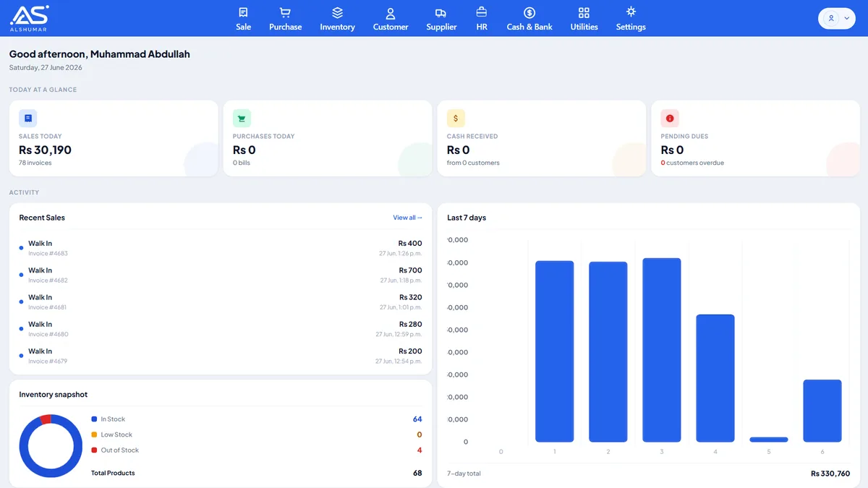Click the Rs 30,190 sales today value
The height and width of the screenshot is (488, 868).
(x=45, y=150)
